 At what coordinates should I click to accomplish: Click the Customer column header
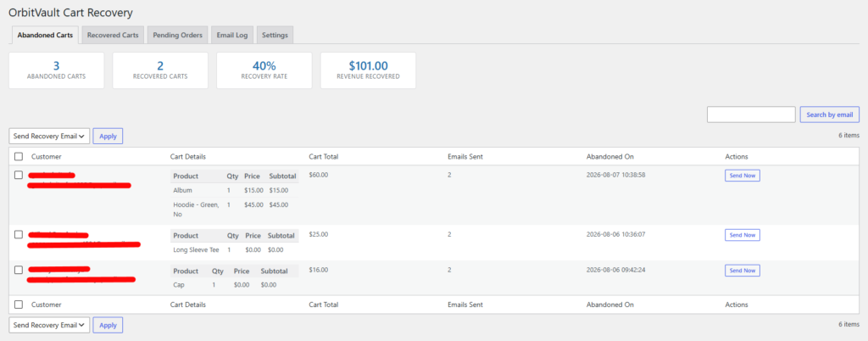point(47,157)
